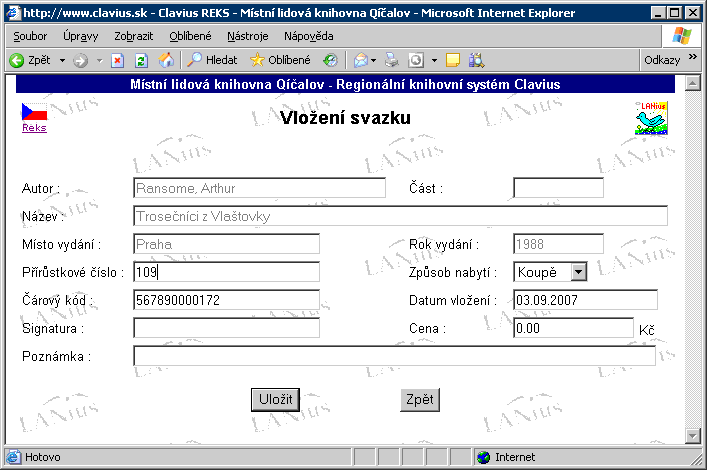Click the Rok vydání field showing 1988
The height and width of the screenshot is (470, 707).
(x=558, y=244)
